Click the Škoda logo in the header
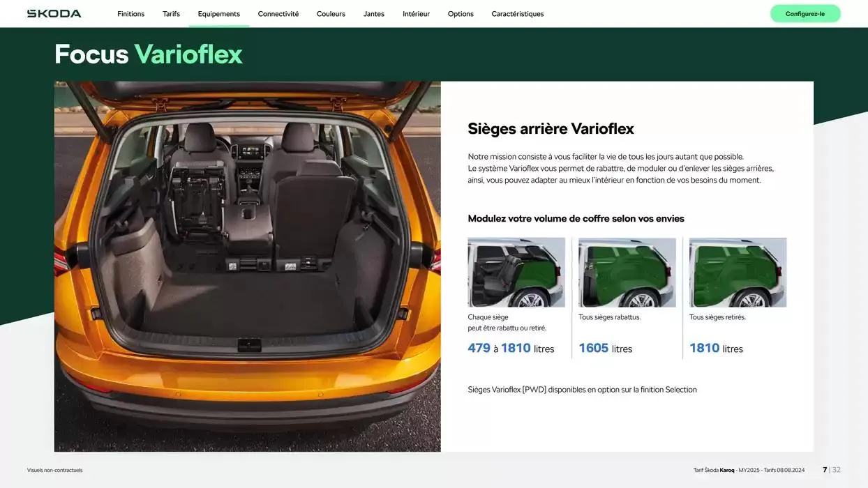This screenshot has height=488, width=868. [x=54, y=14]
